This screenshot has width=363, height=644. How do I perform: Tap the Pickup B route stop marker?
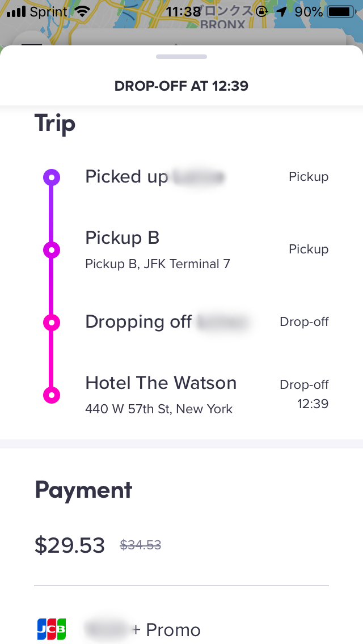pos(52,249)
